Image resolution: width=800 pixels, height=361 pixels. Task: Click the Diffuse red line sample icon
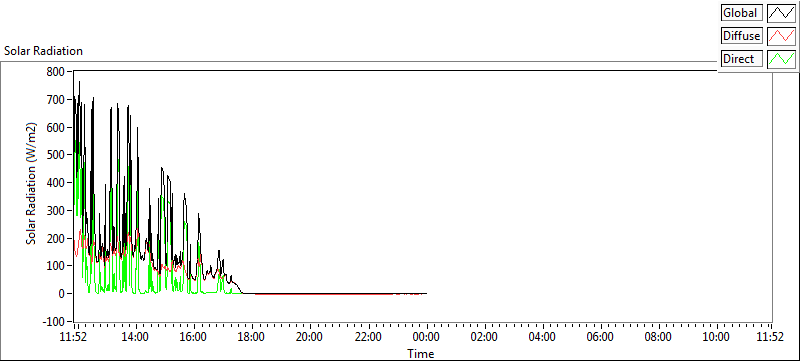782,36
